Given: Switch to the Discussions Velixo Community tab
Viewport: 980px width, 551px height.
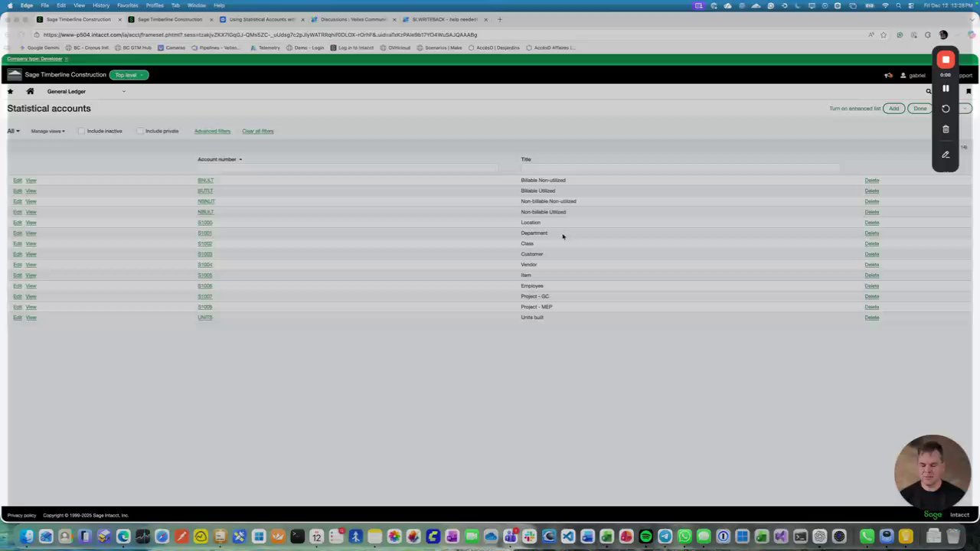Looking at the screenshot, I should (x=353, y=19).
